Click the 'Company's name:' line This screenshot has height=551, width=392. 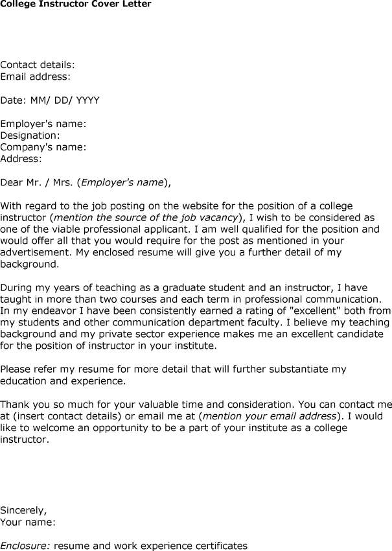pos(43,147)
